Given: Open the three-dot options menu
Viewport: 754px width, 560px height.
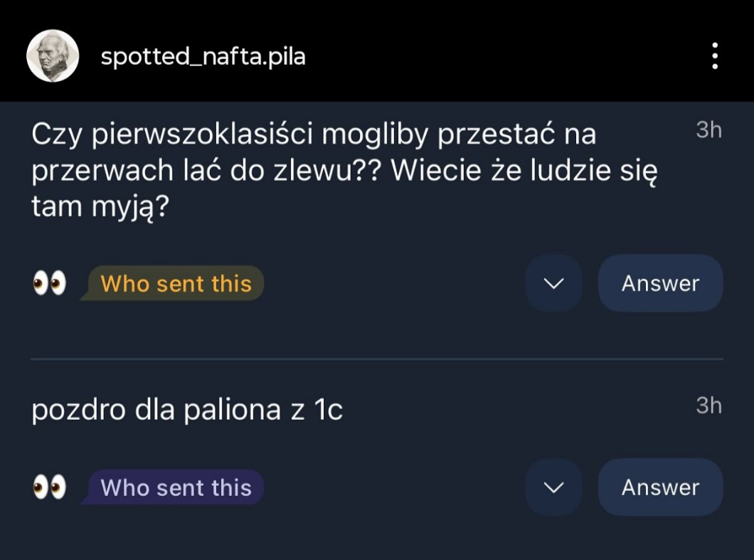Looking at the screenshot, I should point(715,56).
